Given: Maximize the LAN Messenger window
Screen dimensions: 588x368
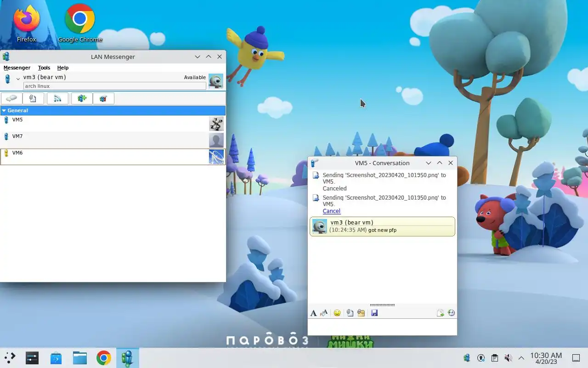Looking at the screenshot, I should coord(209,57).
